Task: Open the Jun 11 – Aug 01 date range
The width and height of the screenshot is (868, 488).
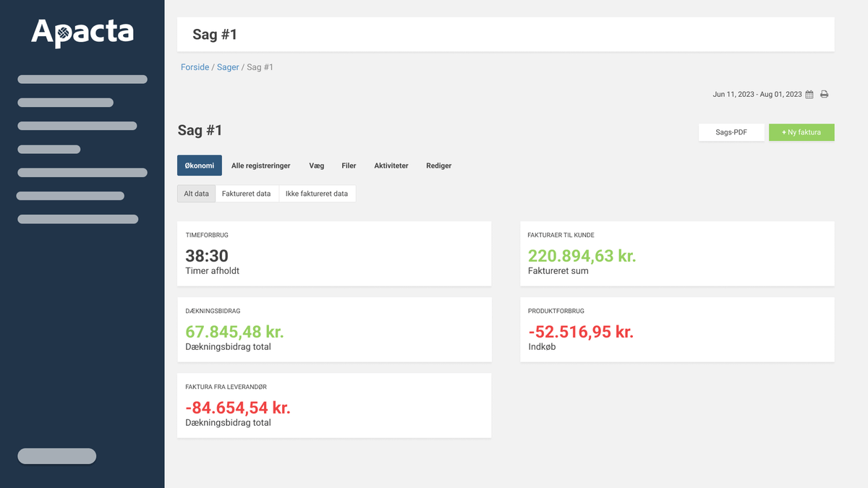Action: tap(757, 95)
